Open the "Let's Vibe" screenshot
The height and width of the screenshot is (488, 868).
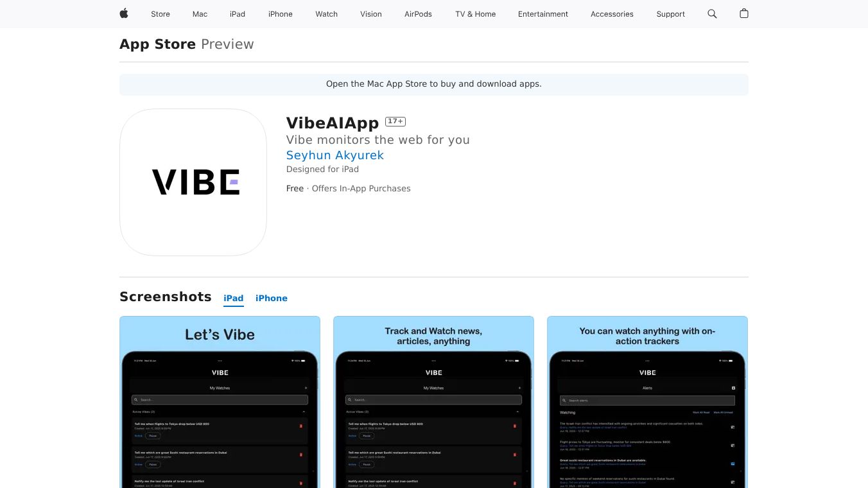(220, 402)
